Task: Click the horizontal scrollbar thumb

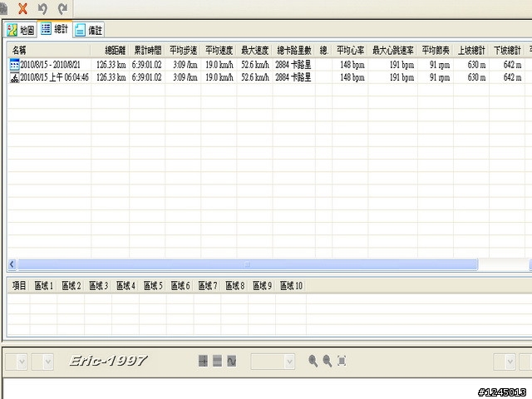Action: click(248, 264)
